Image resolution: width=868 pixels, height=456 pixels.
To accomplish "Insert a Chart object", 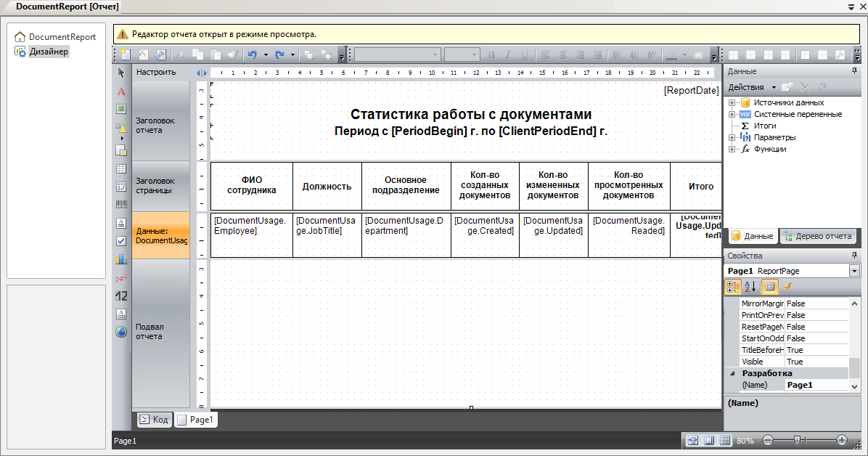I will (x=121, y=259).
